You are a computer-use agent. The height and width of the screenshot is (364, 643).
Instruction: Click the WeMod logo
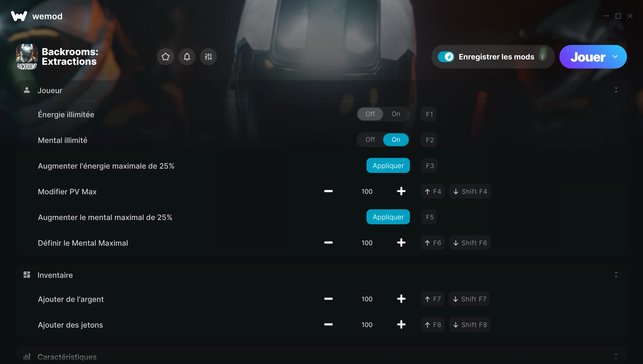click(x=19, y=16)
